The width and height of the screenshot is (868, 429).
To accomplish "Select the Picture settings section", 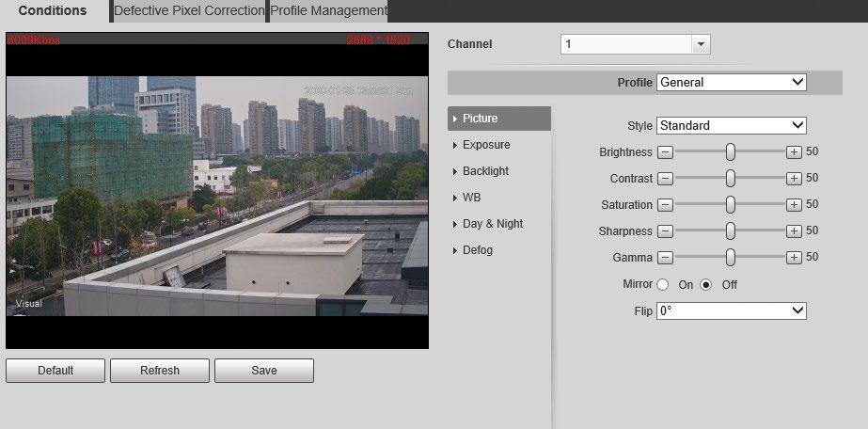I will (498, 119).
